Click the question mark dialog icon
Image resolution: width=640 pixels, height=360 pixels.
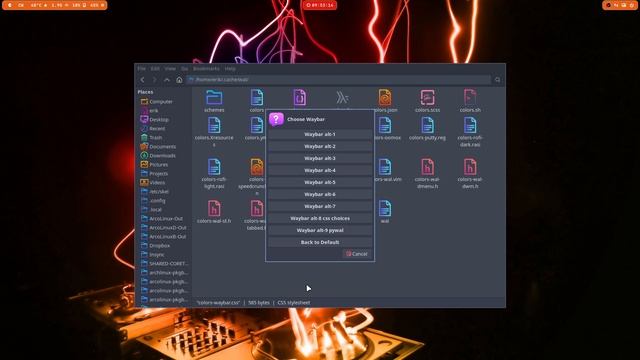pyautogui.click(x=276, y=119)
